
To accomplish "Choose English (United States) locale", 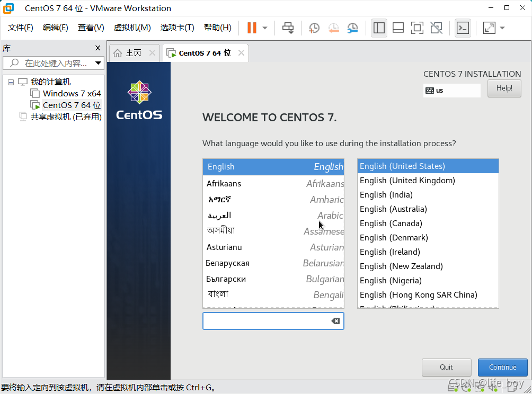I will click(x=428, y=166).
